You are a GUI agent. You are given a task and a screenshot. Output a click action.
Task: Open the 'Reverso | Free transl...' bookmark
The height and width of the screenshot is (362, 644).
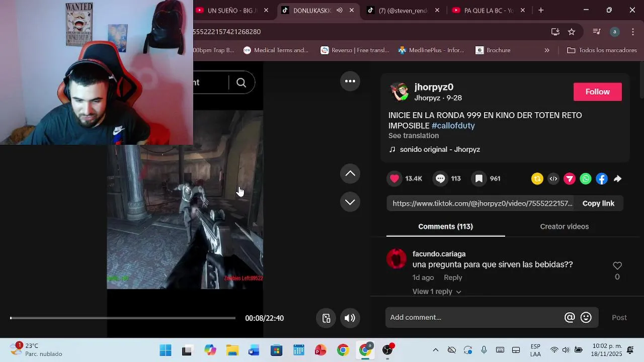(355, 50)
